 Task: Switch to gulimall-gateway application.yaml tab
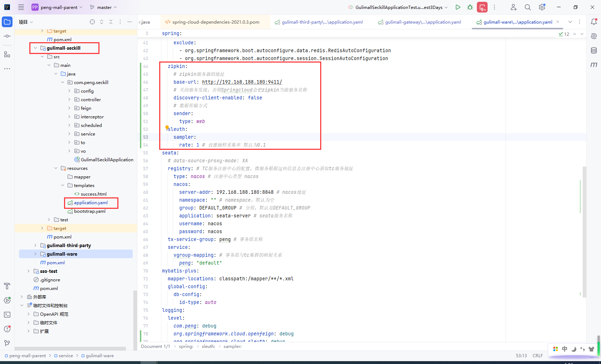coord(420,22)
